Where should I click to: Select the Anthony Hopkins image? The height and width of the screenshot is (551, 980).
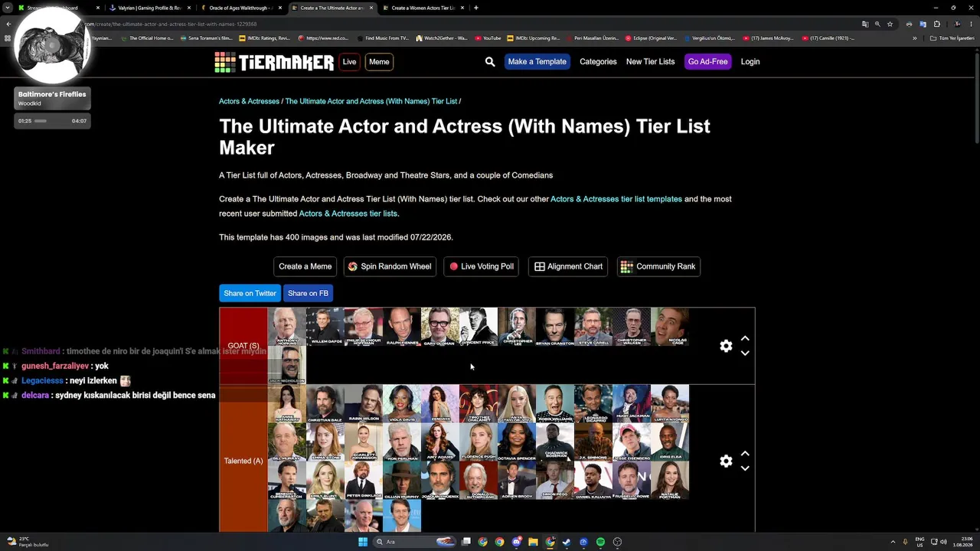coord(287,327)
